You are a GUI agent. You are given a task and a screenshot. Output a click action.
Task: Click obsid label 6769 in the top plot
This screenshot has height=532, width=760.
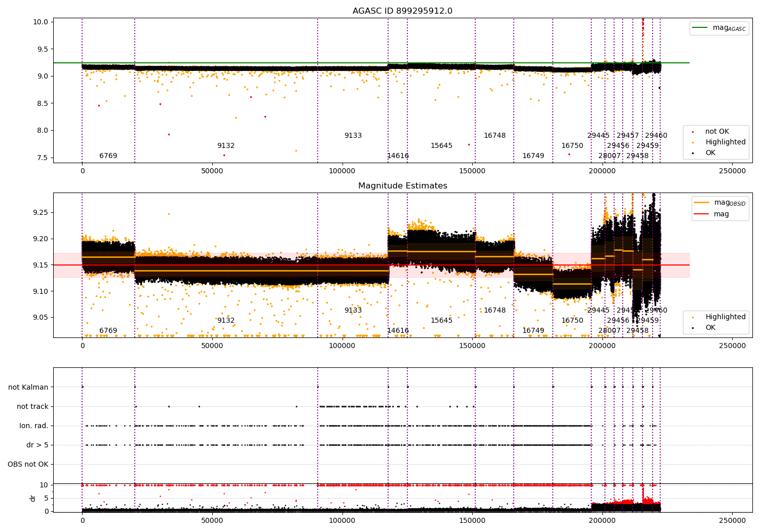[x=108, y=156]
